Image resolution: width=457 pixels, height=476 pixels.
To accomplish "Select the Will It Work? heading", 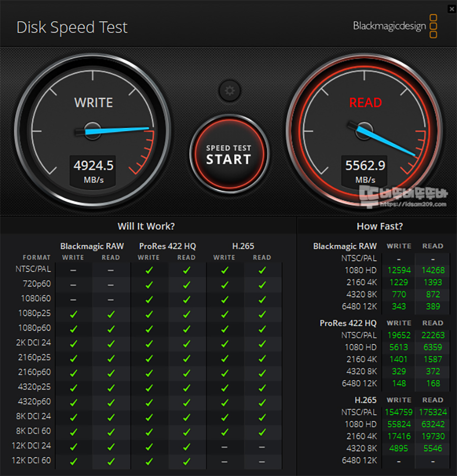I will click(x=146, y=226).
